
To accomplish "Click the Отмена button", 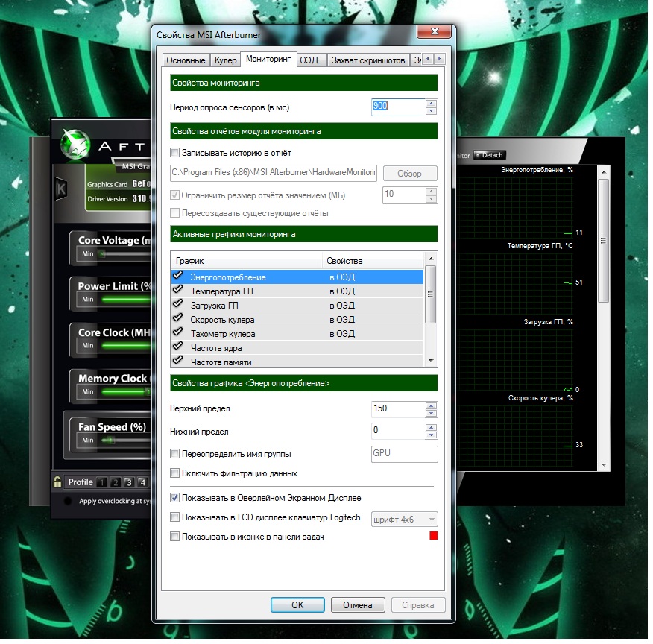I will pos(357,604).
